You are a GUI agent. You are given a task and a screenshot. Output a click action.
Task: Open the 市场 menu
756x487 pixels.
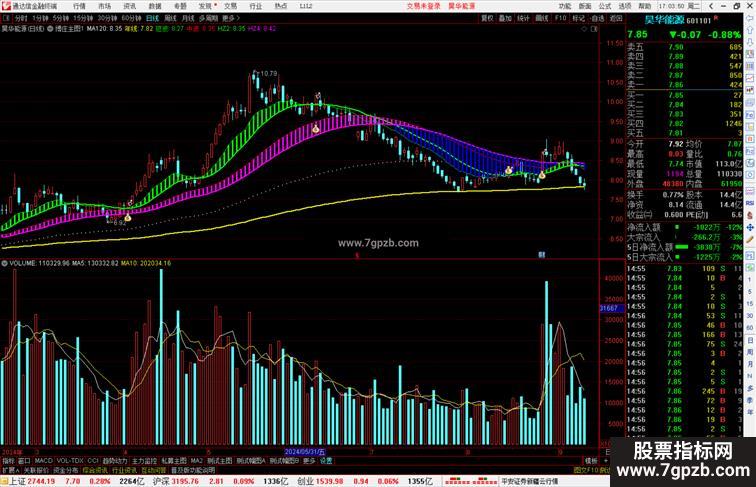[104, 6]
